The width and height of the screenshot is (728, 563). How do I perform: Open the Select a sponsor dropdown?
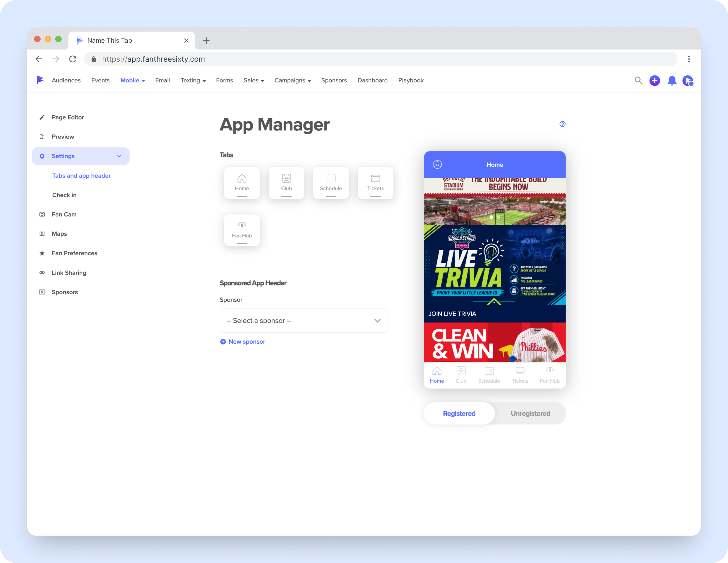click(304, 320)
